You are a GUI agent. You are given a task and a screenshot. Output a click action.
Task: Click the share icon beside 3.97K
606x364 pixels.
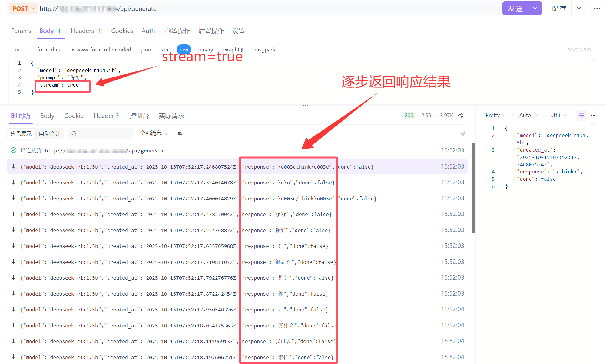461,115
